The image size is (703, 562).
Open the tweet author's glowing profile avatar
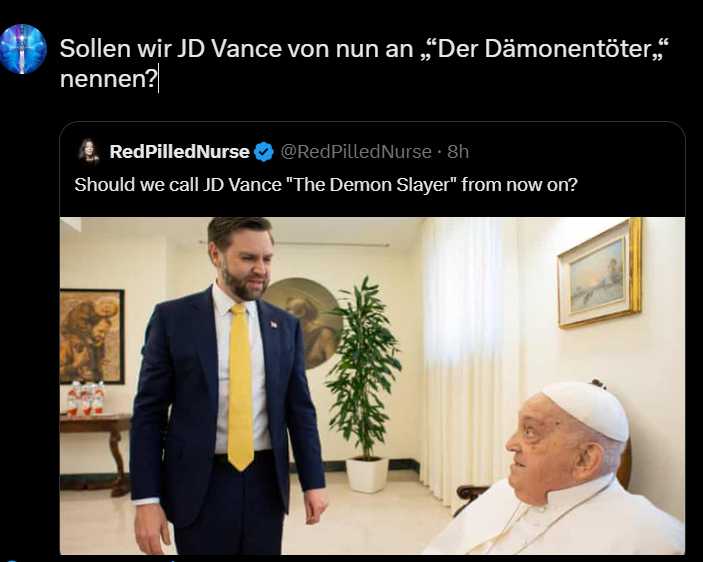22,49
